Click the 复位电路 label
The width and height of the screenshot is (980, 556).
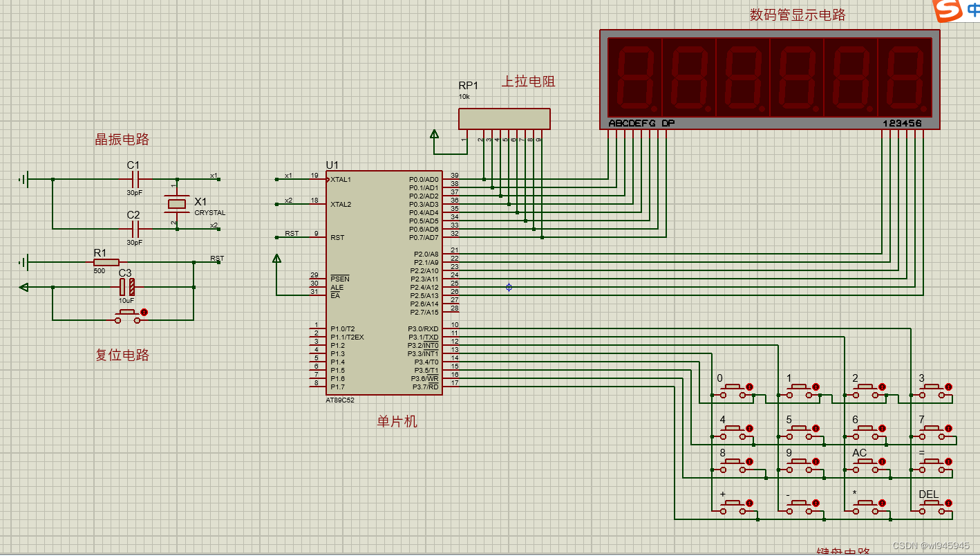pyautogui.click(x=122, y=355)
